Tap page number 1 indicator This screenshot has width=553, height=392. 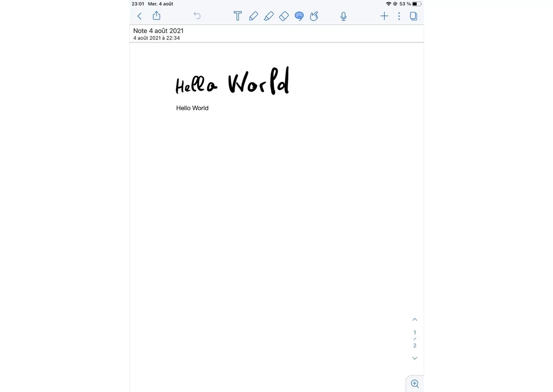click(415, 332)
